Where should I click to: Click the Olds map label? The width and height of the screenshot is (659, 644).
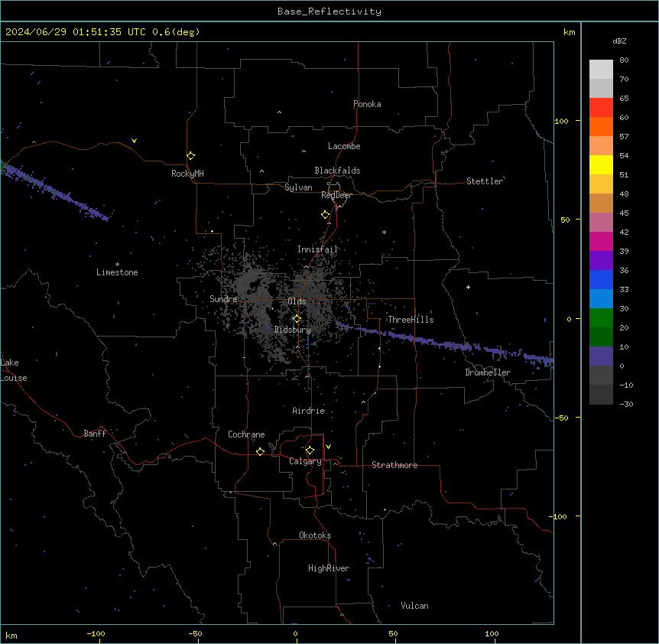(x=297, y=301)
